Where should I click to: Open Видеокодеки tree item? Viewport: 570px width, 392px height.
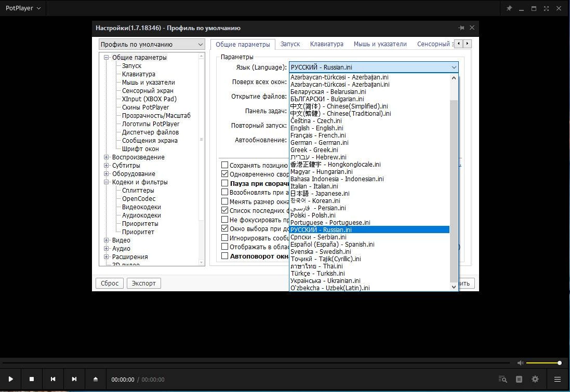pos(141,207)
